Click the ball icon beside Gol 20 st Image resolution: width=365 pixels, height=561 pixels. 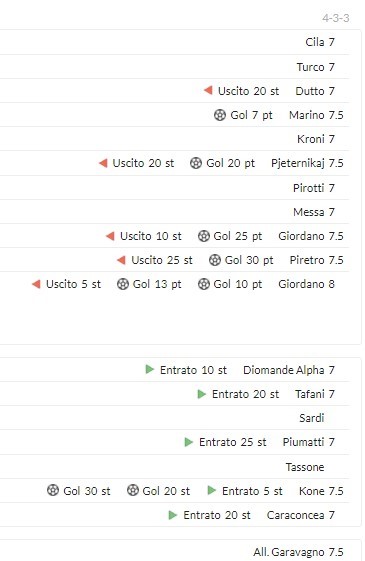[132, 490]
